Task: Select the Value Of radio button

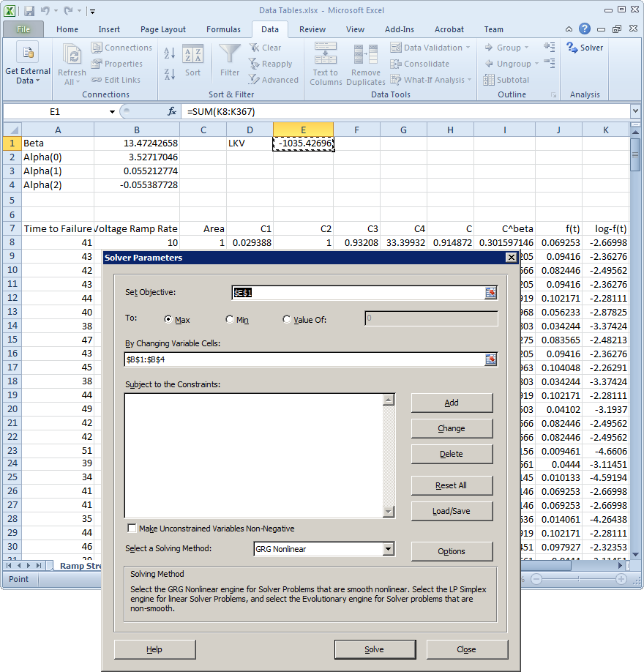Action: [x=287, y=320]
